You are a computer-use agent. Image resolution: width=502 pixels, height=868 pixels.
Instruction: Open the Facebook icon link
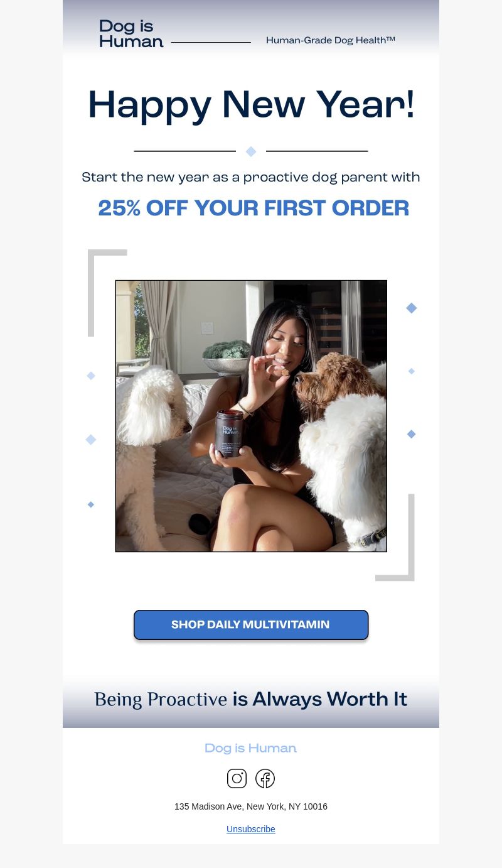(265, 778)
